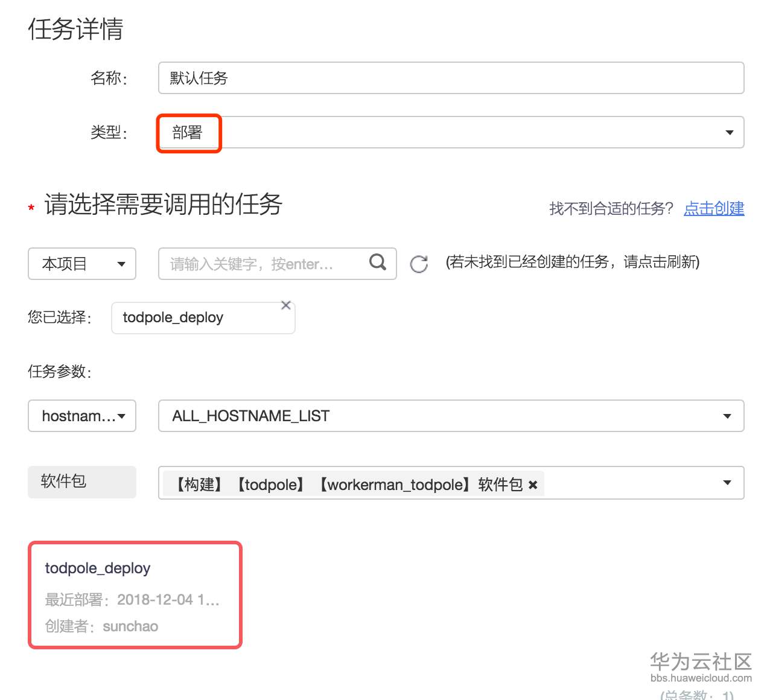The height and width of the screenshot is (700, 770).
Task: Click creator sunchao on the task card
Action: point(130,626)
